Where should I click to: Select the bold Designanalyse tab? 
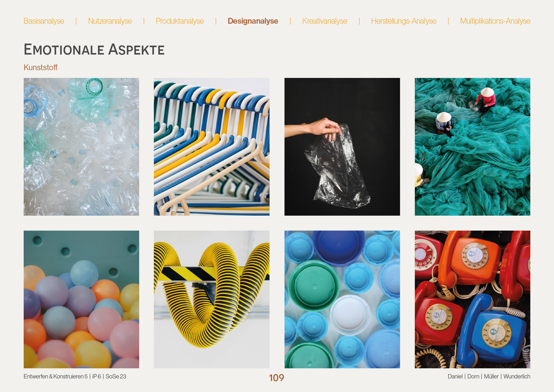tap(253, 21)
